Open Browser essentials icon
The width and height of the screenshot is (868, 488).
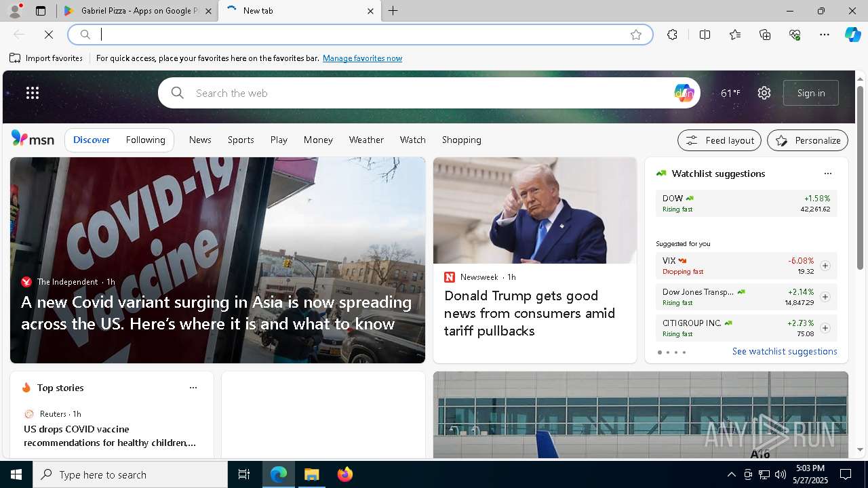pos(795,35)
